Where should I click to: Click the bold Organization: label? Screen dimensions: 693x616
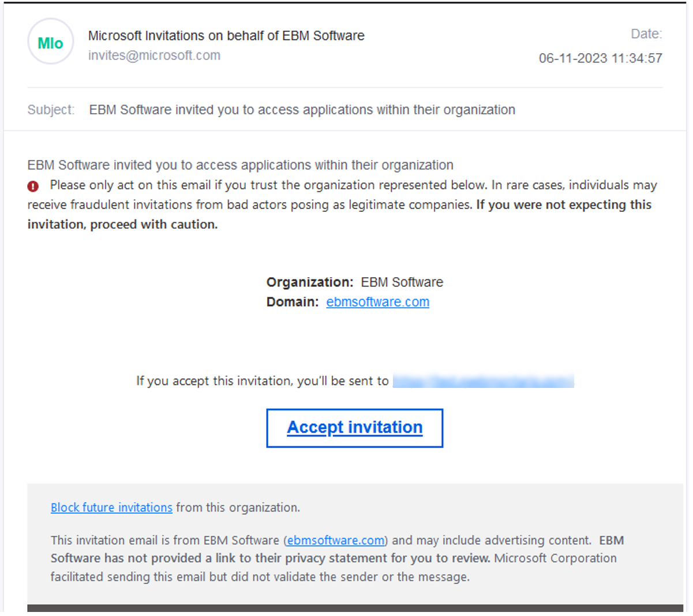pyautogui.click(x=309, y=282)
